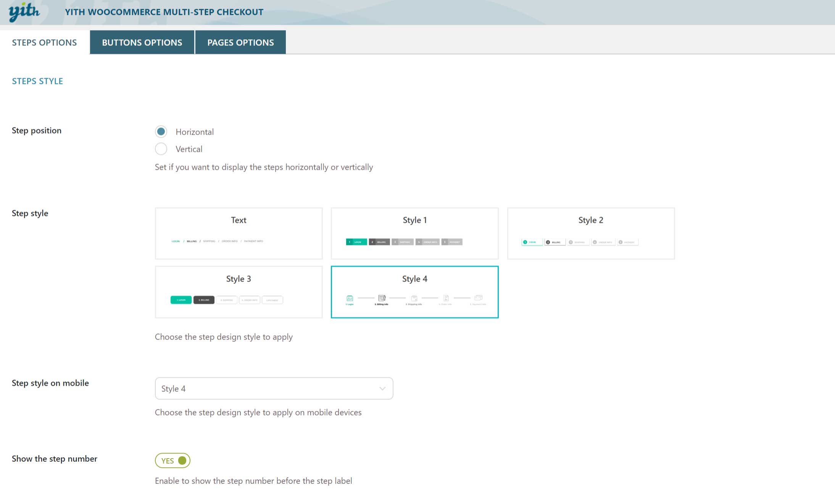
Task: Go to the Steps Options tab
Action: tap(44, 42)
